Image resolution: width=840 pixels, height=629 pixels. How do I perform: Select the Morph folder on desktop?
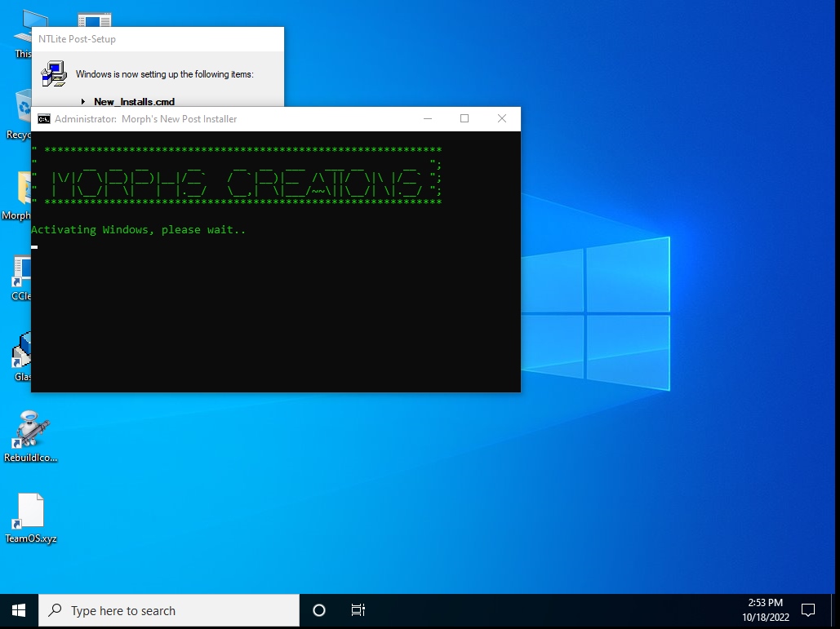[22, 192]
